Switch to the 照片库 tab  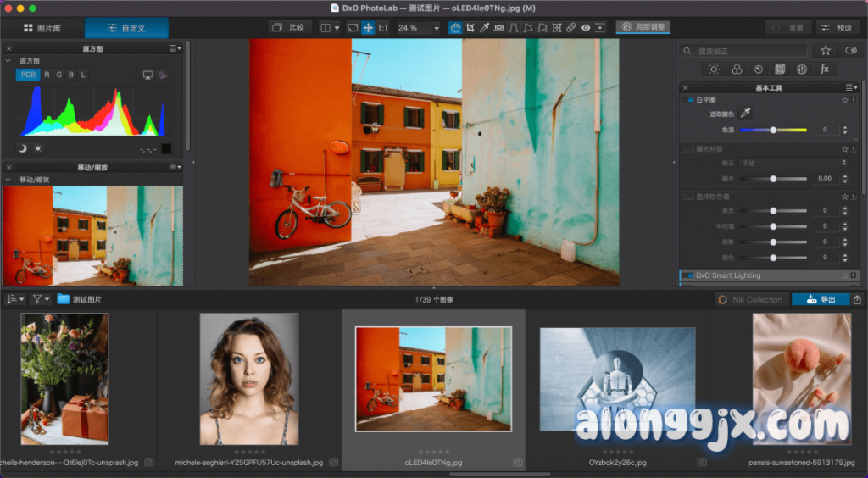point(42,28)
